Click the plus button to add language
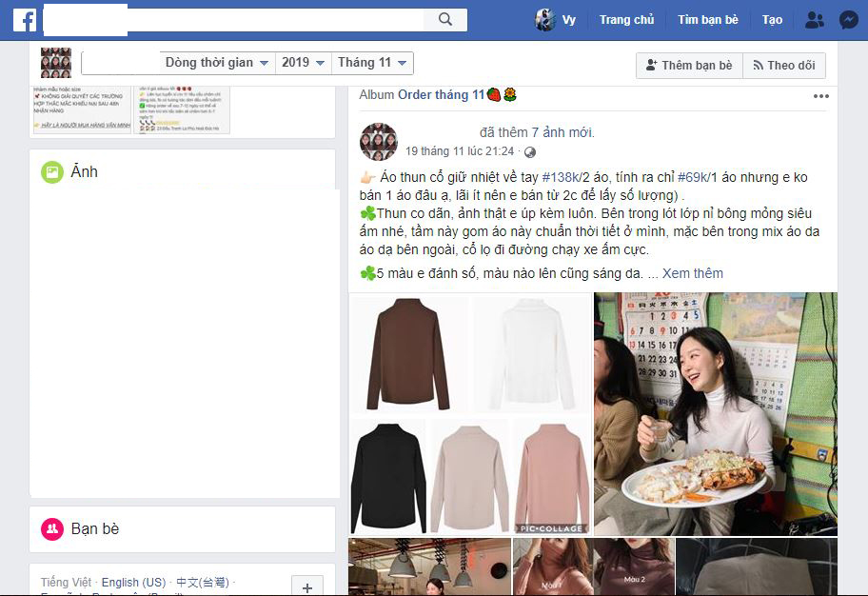 pyautogui.click(x=307, y=586)
